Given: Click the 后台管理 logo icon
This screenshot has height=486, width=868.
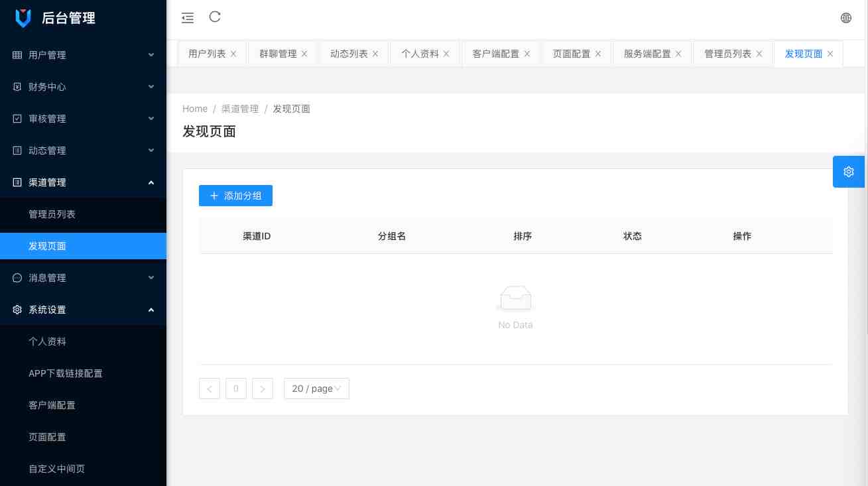Looking at the screenshot, I should tap(23, 18).
